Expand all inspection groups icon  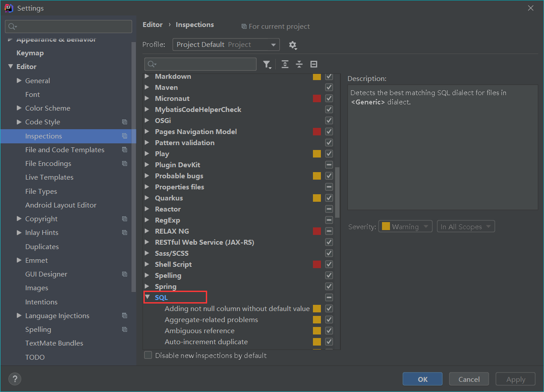[285, 65]
